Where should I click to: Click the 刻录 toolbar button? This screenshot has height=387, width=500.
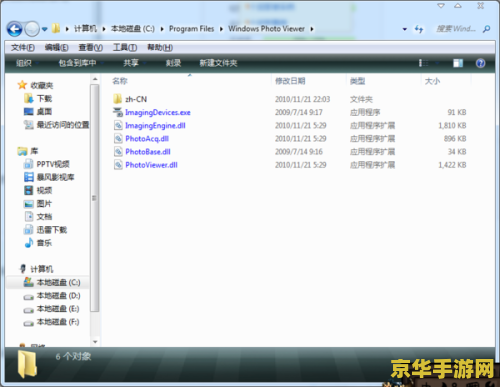(x=173, y=63)
